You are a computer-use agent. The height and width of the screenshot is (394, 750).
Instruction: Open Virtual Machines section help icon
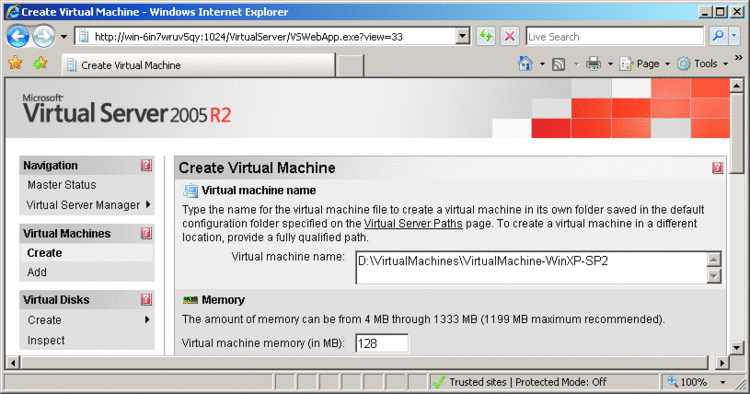(x=146, y=233)
